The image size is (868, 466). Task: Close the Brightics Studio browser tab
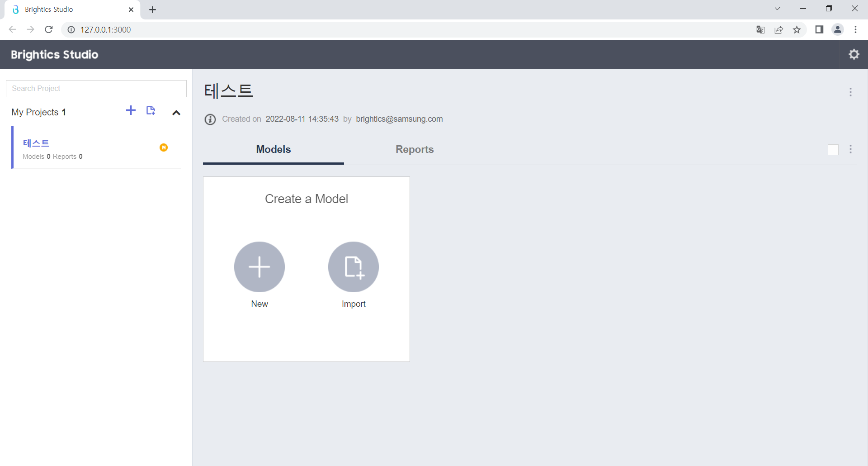131,10
